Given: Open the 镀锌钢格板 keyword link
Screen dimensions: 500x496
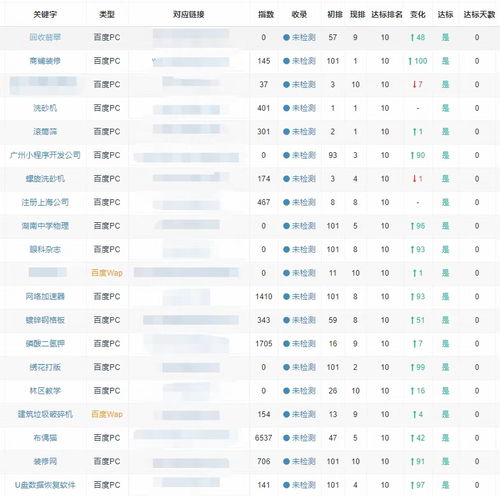Looking at the screenshot, I should click(x=45, y=320).
